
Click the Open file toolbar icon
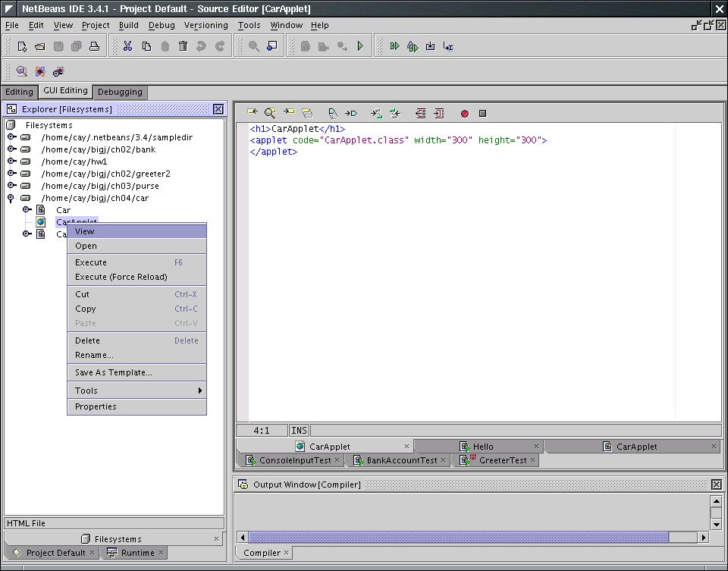[x=40, y=46]
